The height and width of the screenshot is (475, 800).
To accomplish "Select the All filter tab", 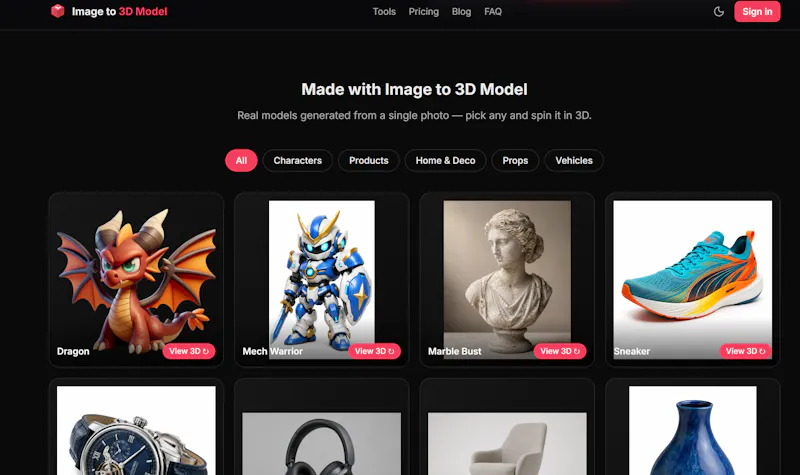I will coord(241,161).
